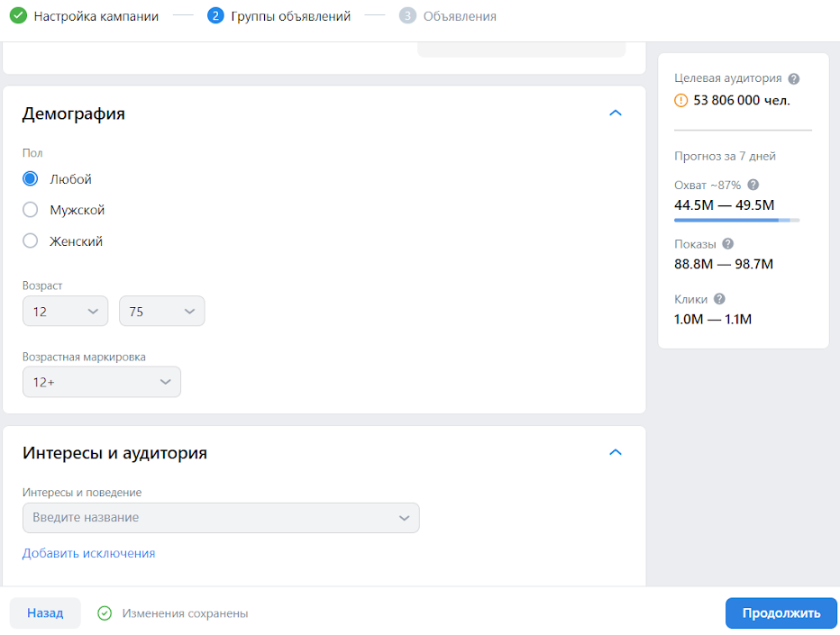Collapse the Демография section
Image resolution: width=840 pixels, height=635 pixels.
pos(616,113)
